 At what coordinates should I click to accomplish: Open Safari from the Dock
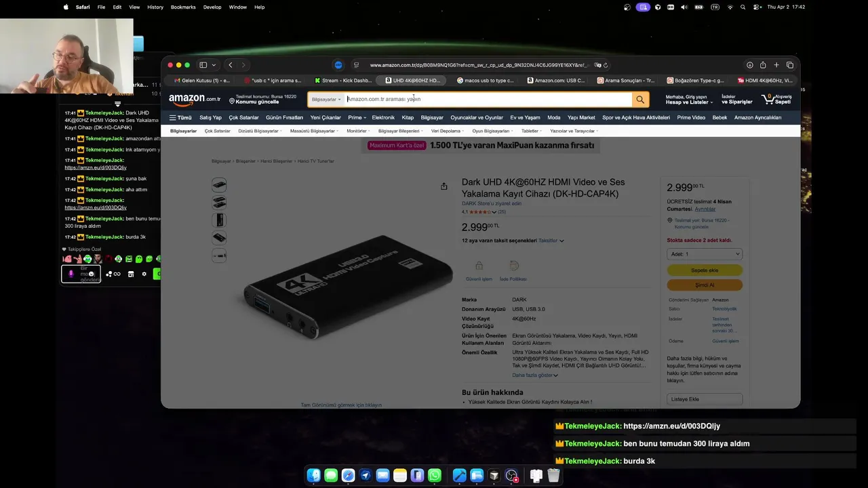[348, 476]
